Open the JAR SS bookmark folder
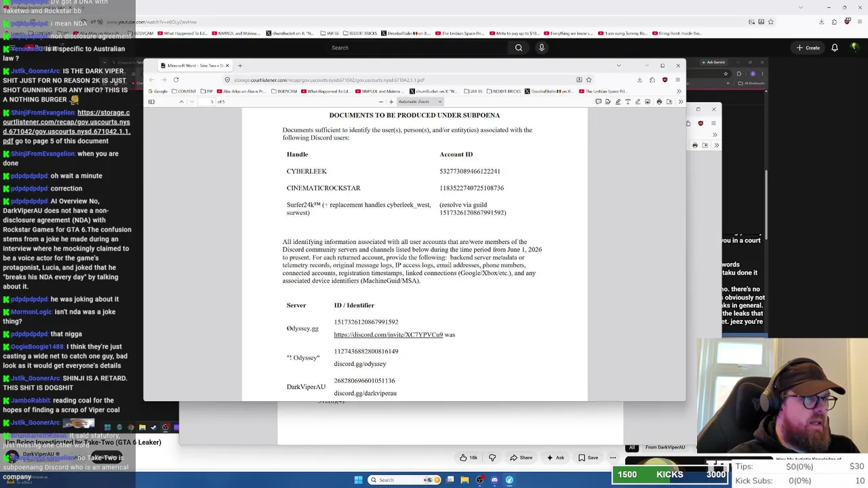This screenshot has height=488, width=868. coord(473,91)
